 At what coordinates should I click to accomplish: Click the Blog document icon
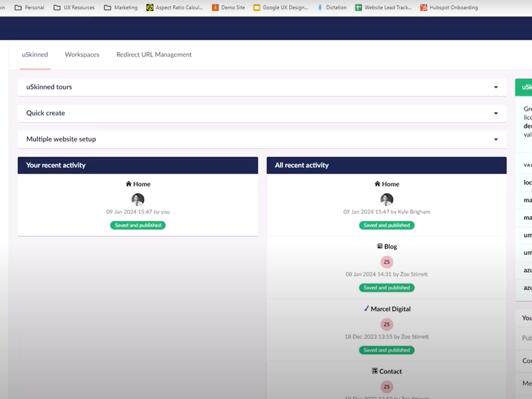(379, 246)
